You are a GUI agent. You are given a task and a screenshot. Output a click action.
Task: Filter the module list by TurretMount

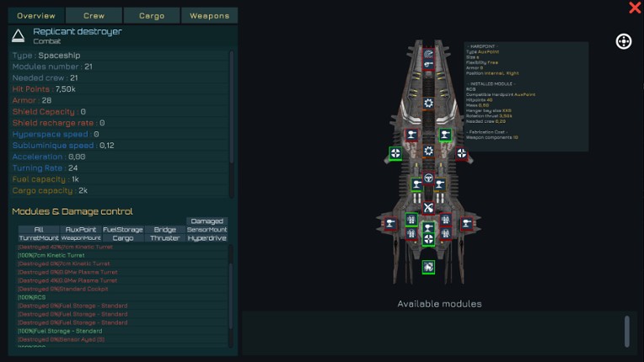pyautogui.click(x=39, y=238)
